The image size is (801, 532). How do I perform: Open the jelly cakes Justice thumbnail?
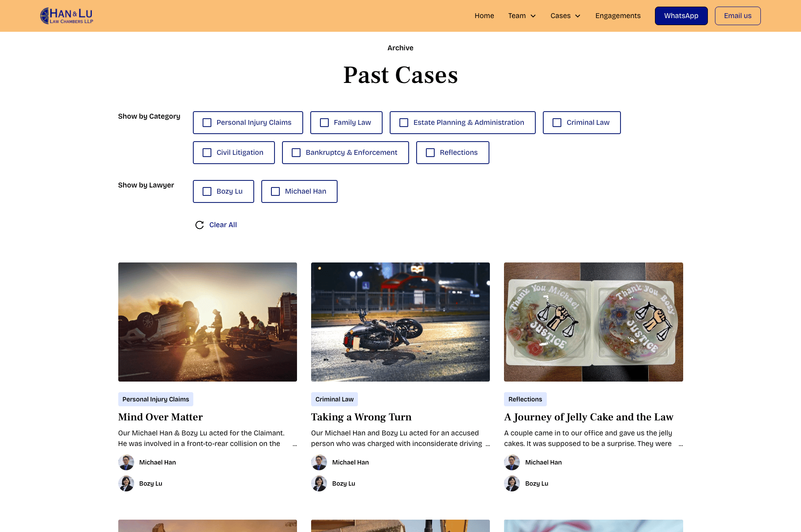(594, 322)
